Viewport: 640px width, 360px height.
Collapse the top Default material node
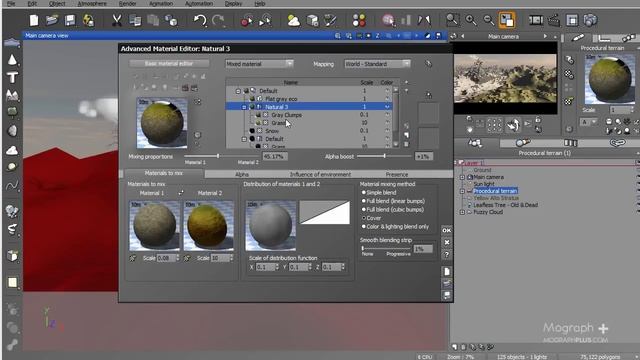[238, 91]
